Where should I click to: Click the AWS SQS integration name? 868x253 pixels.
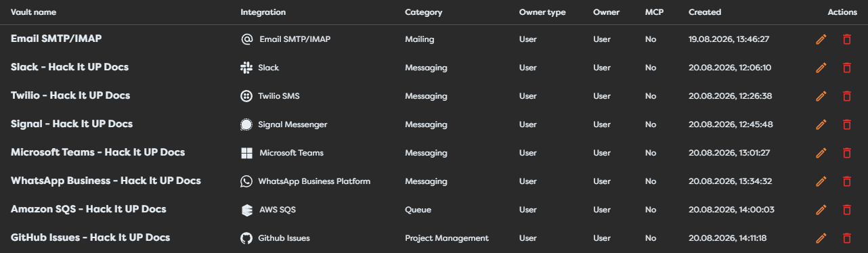278,210
